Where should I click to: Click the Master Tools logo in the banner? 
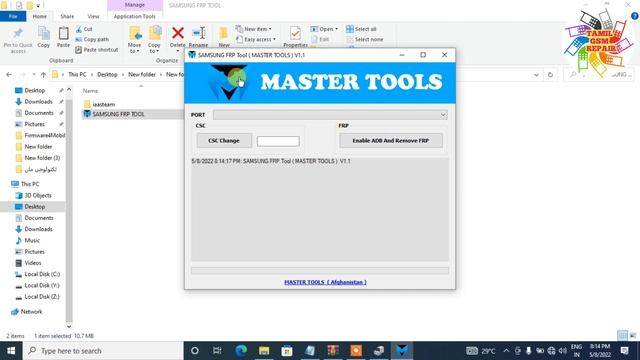tap(229, 83)
